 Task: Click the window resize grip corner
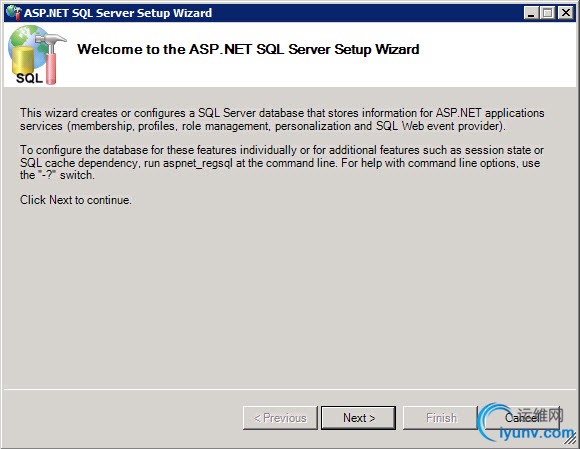(571, 440)
